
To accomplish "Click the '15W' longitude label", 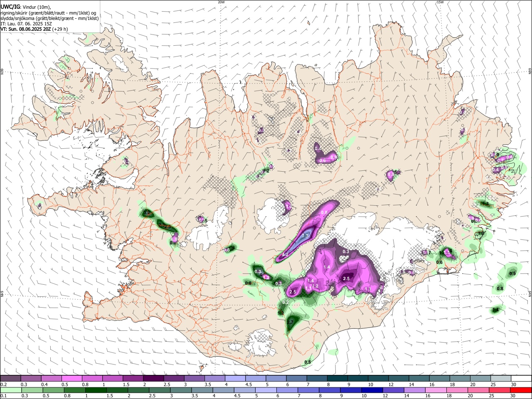I will click(x=440, y=2).
